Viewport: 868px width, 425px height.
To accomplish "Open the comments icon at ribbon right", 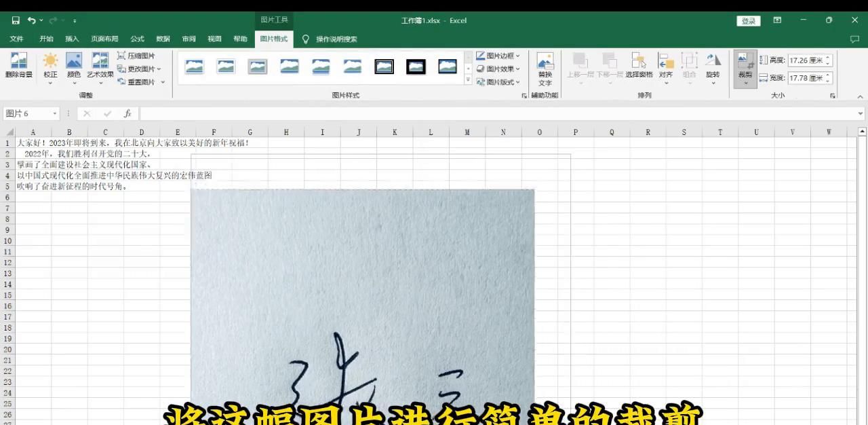I will click(x=854, y=39).
